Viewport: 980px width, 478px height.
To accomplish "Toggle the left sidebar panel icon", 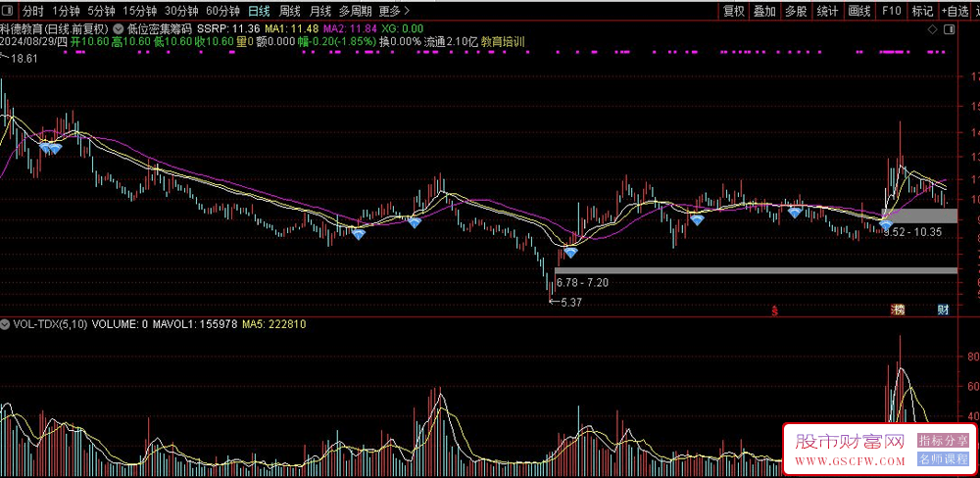I will pos(8,11).
